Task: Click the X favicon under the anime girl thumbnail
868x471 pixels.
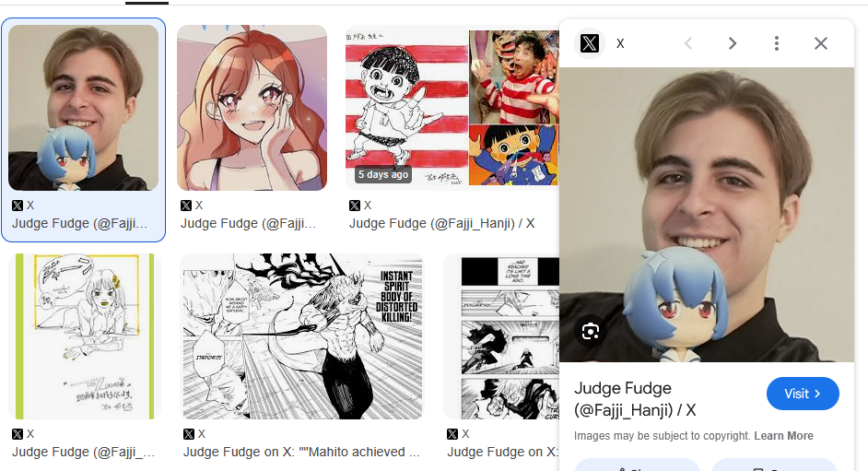Action: tap(186, 206)
